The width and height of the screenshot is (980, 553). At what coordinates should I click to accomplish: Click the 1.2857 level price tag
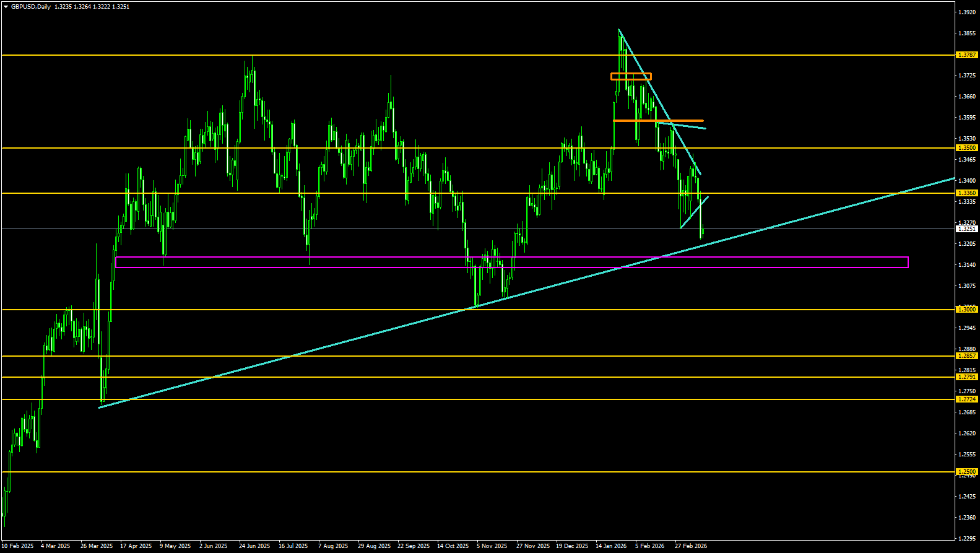click(967, 356)
